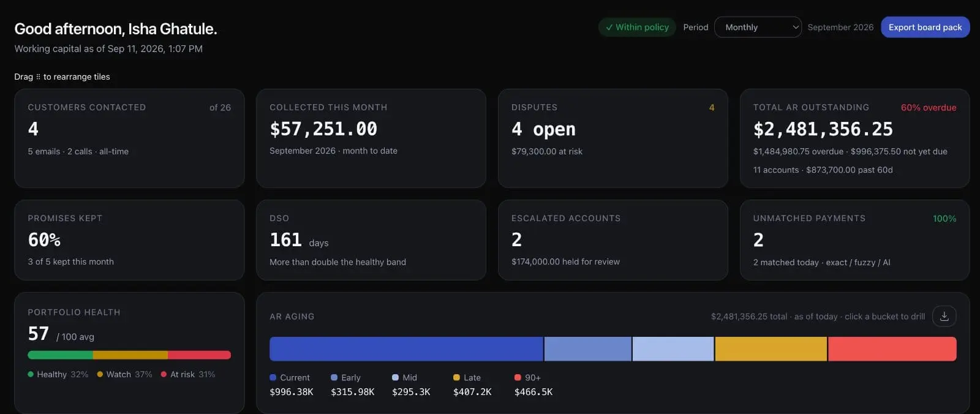This screenshot has height=414, width=980.
Task: Open the DSO tile
Action: click(371, 240)
